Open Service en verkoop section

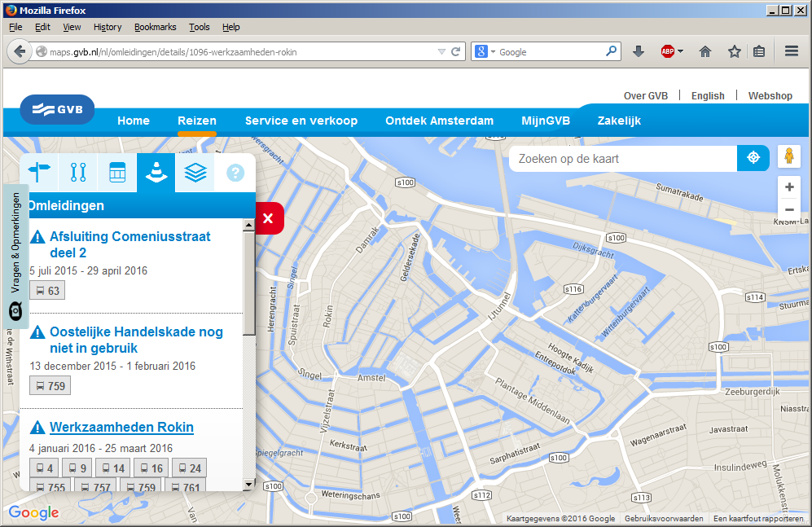point(301,121)
